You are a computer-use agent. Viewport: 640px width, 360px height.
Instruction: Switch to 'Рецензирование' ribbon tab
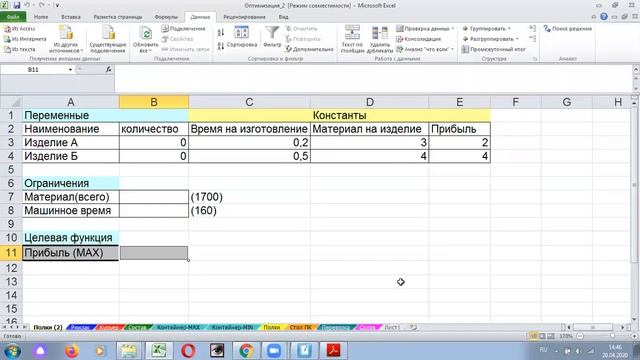[x=244, y=17]
